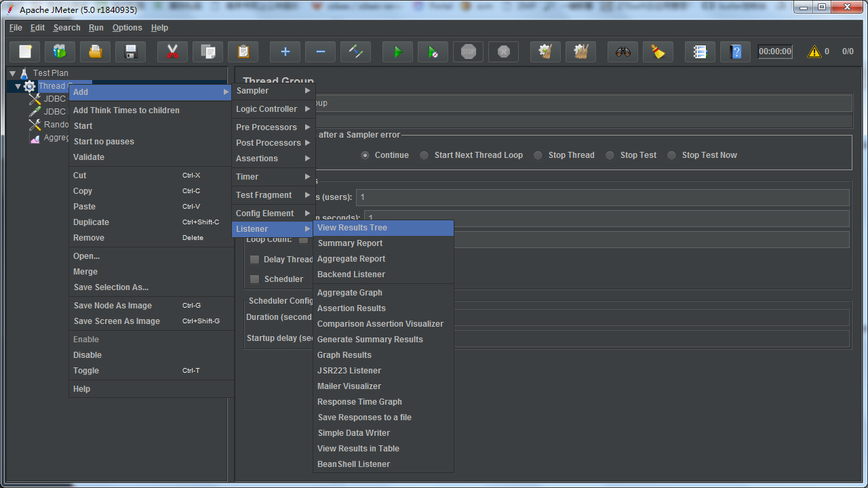The width and height of the screenshot is (868, 488).
Task: Click the Shutdown toolbar icon
Action: (504, 52)
